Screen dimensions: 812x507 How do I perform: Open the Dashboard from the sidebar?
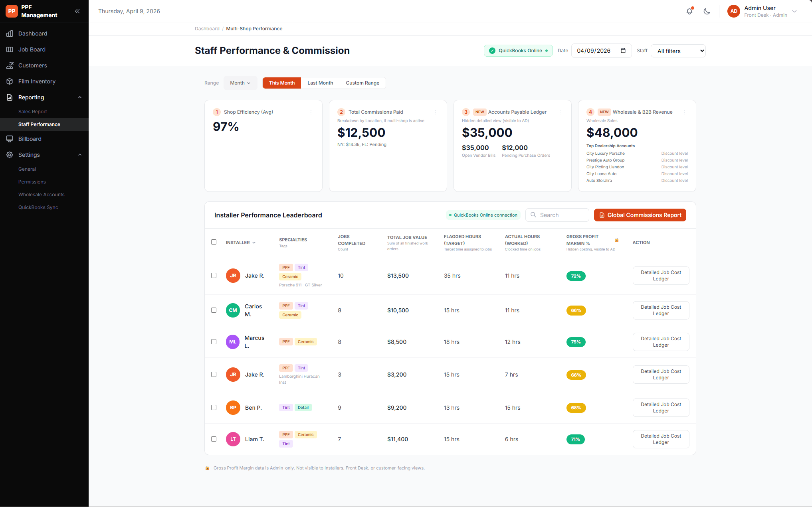[33, 34]
